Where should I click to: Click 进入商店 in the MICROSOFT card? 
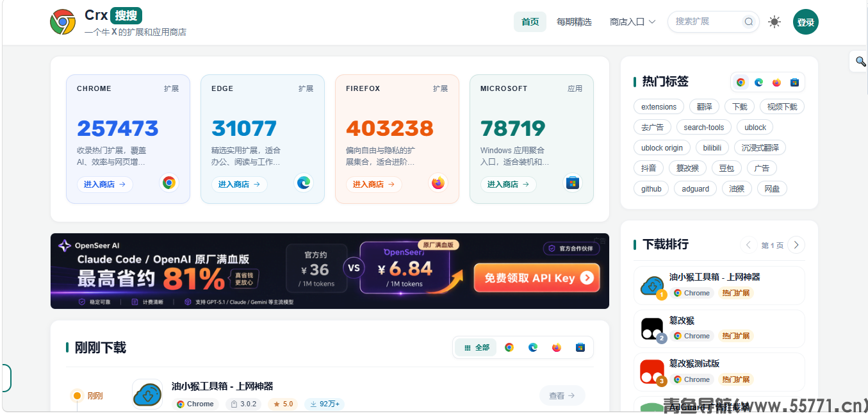[x=509, y=185]
